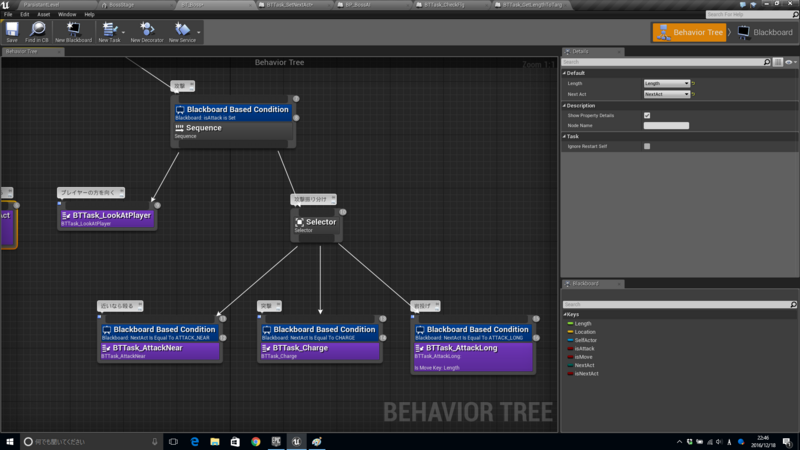800x450 pixels.
Task: Open the New Service dropdown arrow
Action: (199, 33)
